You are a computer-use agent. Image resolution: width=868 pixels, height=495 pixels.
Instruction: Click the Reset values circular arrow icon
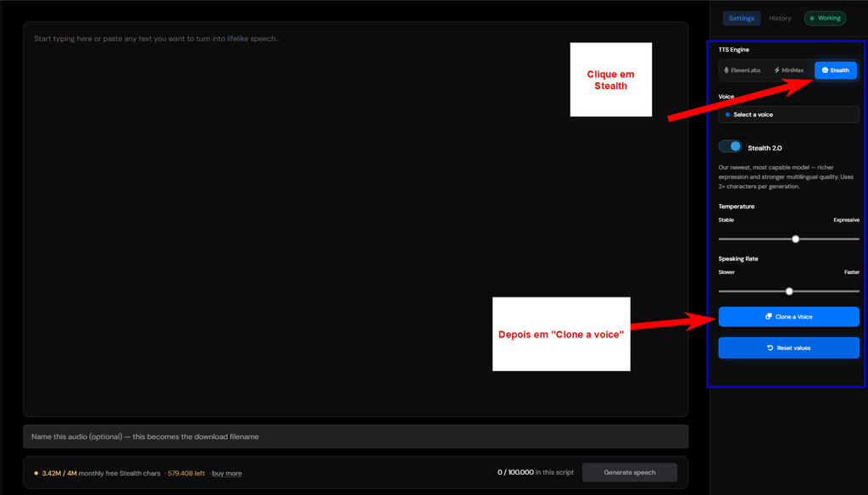tap(770, 348)
